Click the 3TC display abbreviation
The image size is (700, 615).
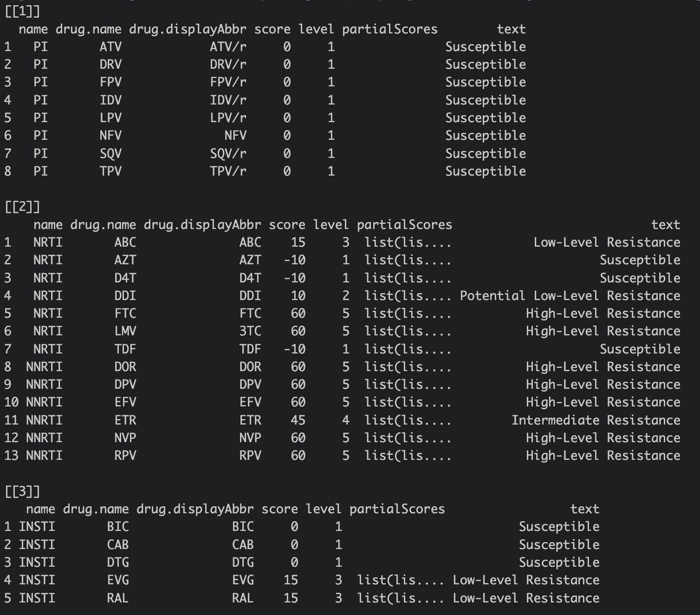pyautogui.click(x=250, y=331)
